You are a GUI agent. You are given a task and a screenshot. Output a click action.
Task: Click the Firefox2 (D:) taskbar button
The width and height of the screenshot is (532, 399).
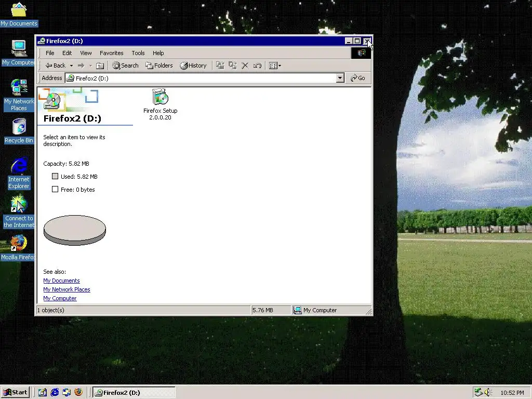[x=134, y=393]
